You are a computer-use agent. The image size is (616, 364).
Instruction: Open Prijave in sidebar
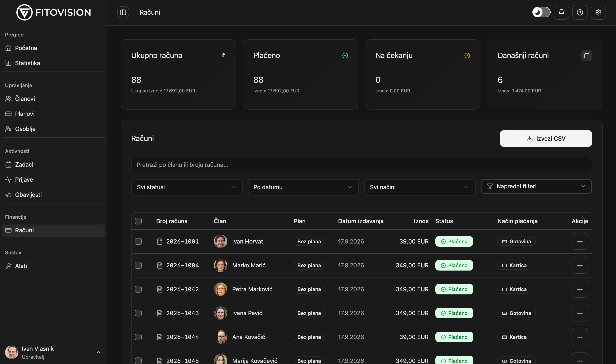tap(53, 180)
